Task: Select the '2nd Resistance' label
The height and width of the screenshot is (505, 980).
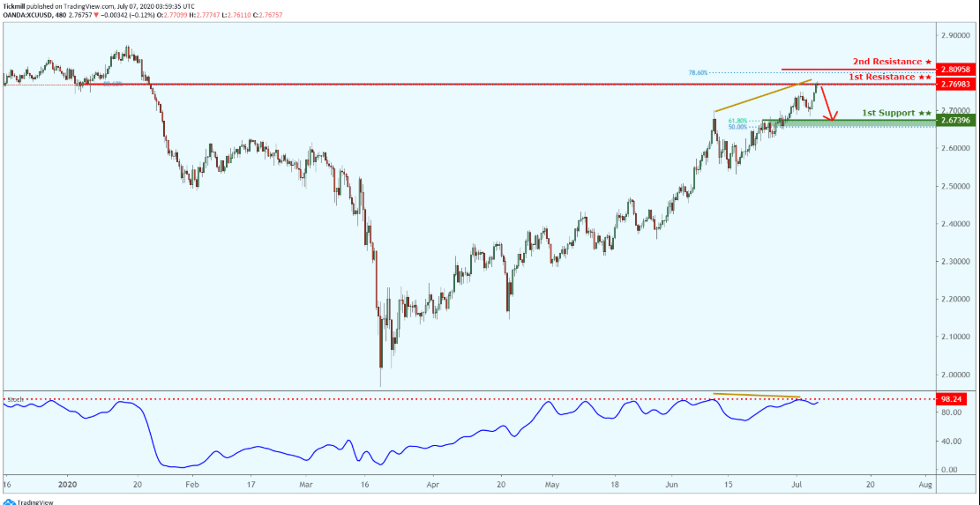Action: click(x=893, y=62)
